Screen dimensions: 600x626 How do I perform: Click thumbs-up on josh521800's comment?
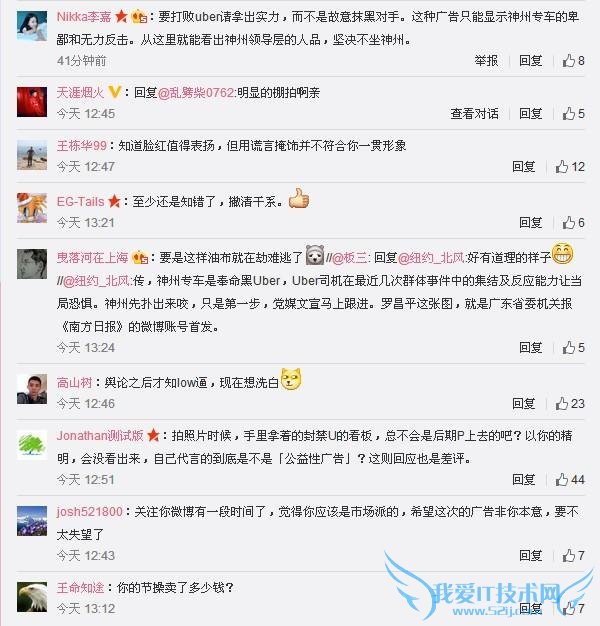(x=568, y=555)
